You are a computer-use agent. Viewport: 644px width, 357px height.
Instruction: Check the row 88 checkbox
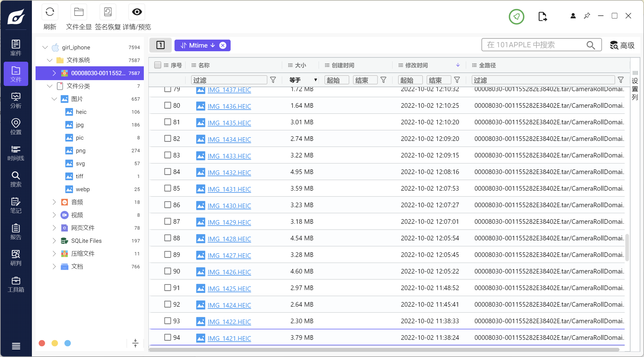tap(167, 238)
